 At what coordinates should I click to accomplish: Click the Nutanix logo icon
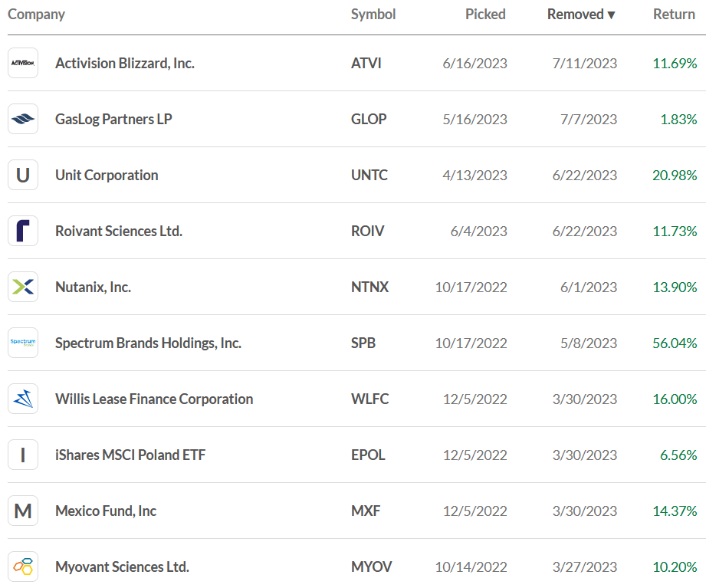click(23, 287)
